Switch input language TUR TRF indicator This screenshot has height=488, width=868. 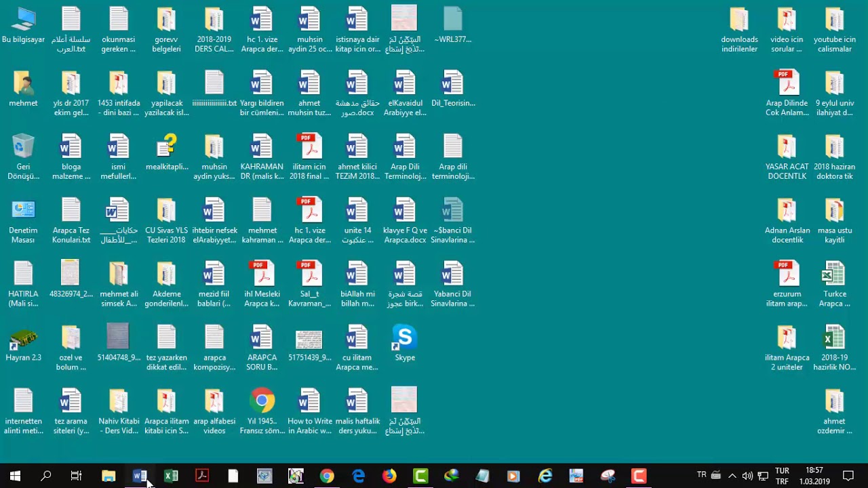tap(782, 476)
